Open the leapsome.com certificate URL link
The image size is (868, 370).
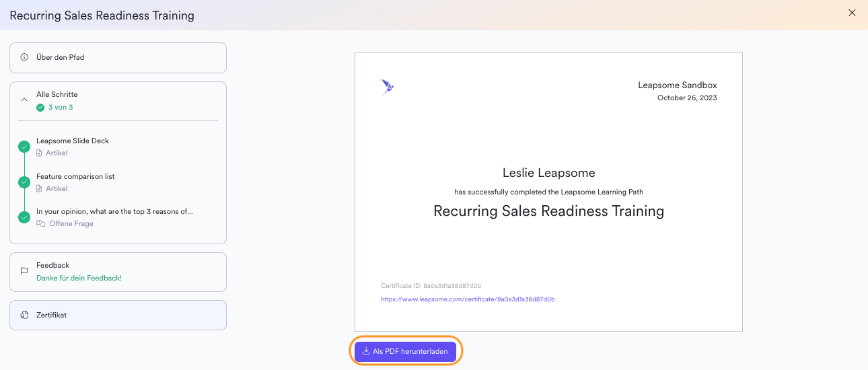pyautogui.click(x=468, y=299)
